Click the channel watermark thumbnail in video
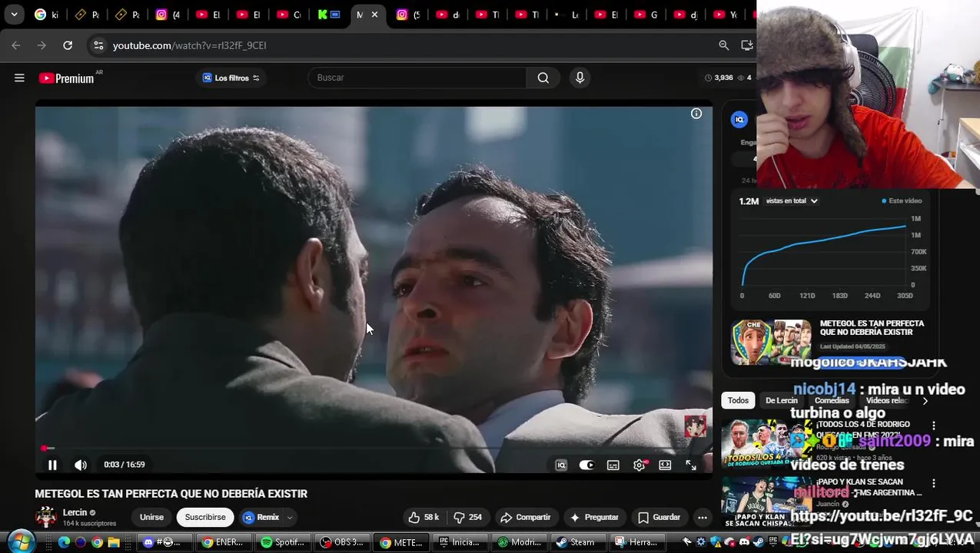This screenshot has height=553, width=980. [696, 426]
